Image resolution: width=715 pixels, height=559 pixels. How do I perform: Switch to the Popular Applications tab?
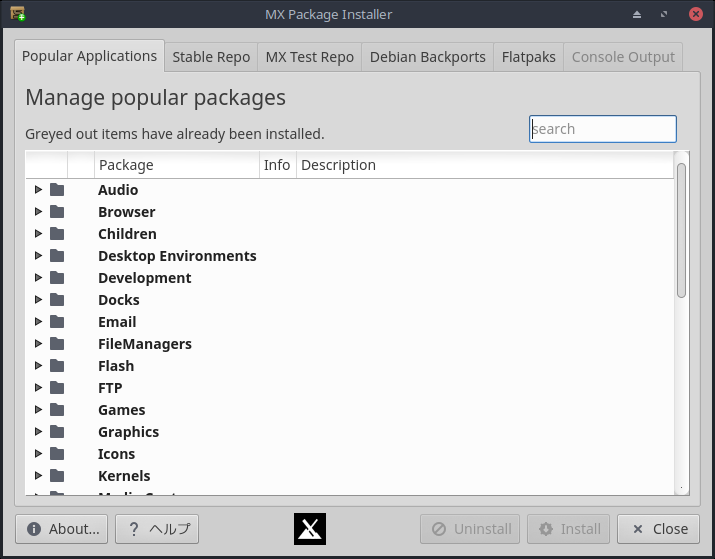pos(89,56)
